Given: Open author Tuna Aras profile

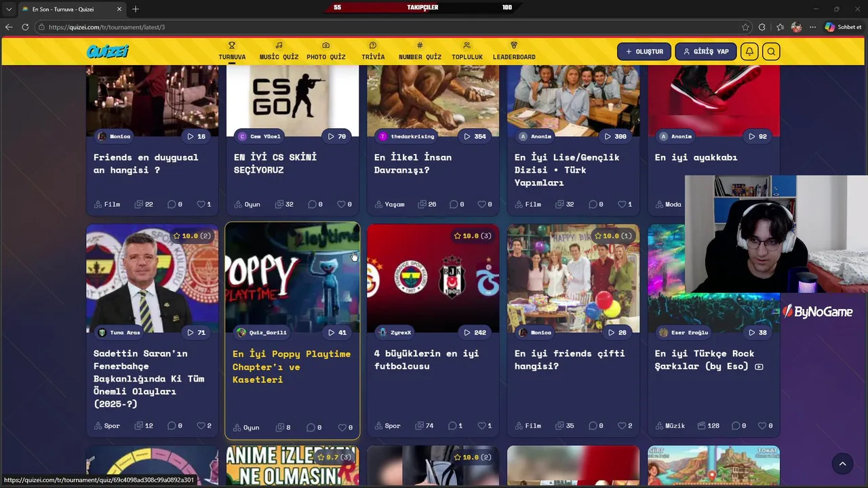Looking at the screenshot, I should [x=119, y=332].
